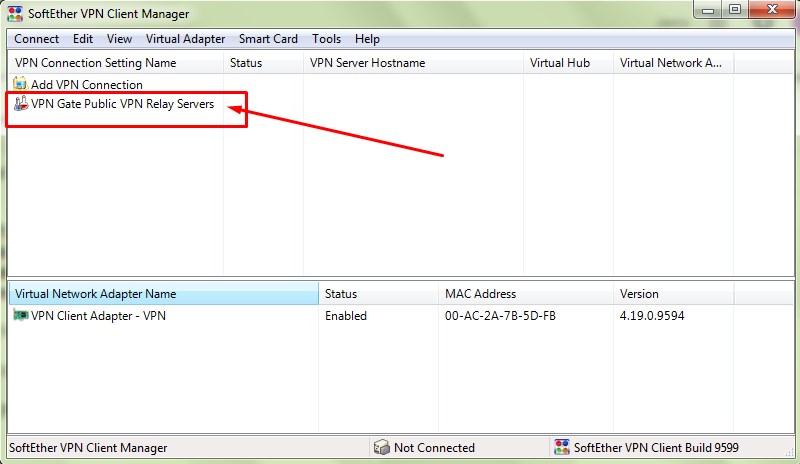Sort by adapter Status column header

click(x=379, y=294)
